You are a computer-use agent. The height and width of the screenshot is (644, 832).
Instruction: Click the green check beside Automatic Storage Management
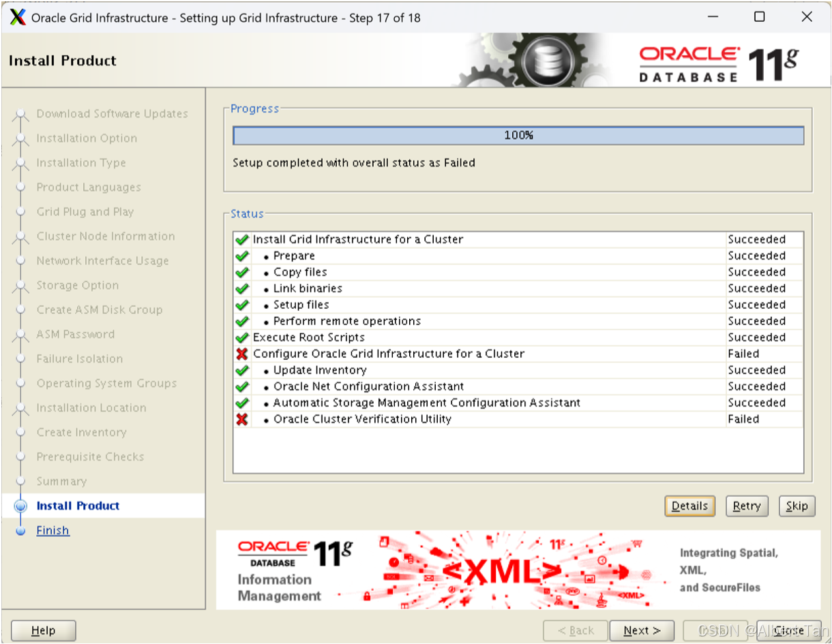pos(241,403)
